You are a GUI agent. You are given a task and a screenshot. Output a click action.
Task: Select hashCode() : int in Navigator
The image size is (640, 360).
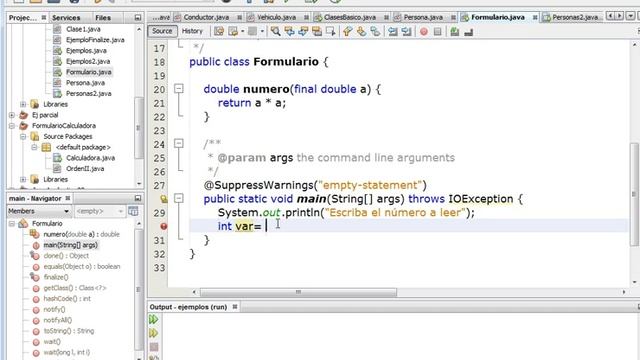67,298
